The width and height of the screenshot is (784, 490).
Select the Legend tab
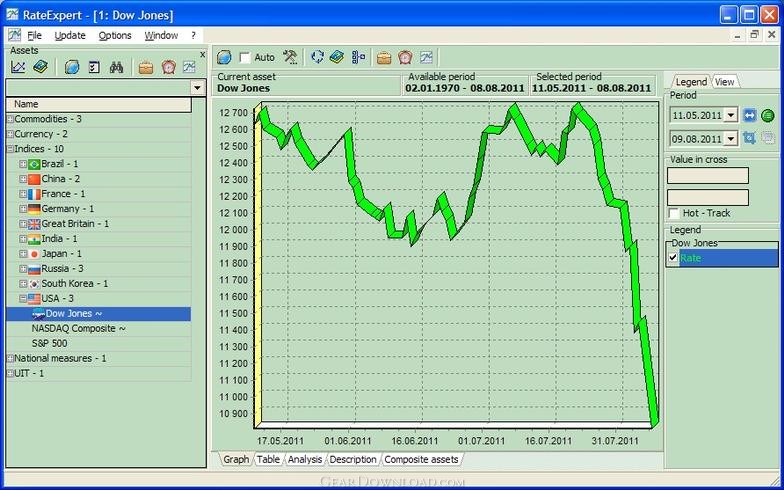click(x=691, y=82)
